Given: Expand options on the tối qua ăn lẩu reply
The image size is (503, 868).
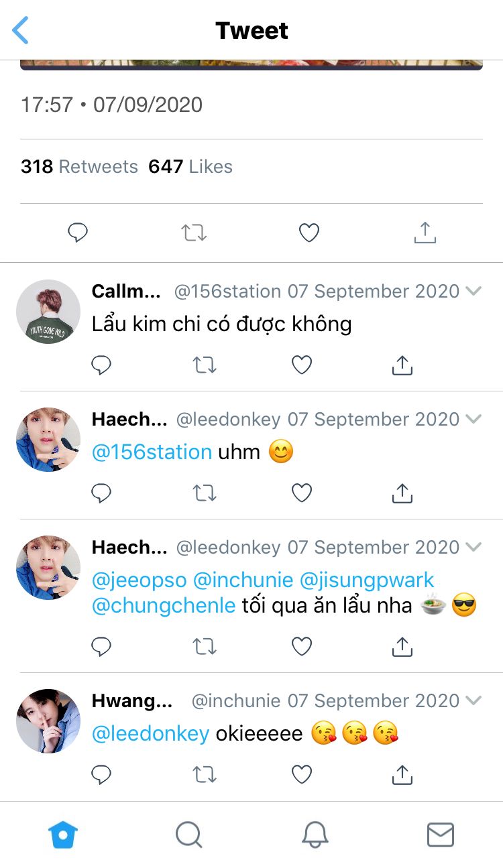Looking at the screenshot, I should pos(473,547).
